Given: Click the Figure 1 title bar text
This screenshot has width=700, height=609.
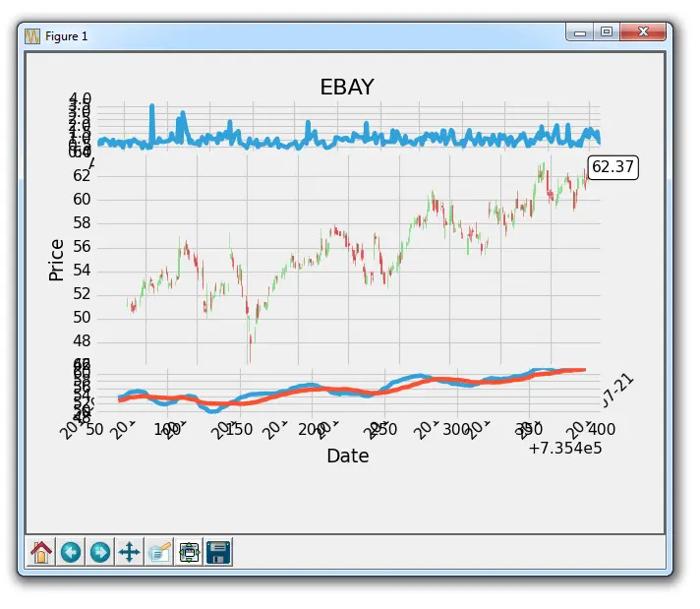Looking at the screenshot, I should (67, 36).
